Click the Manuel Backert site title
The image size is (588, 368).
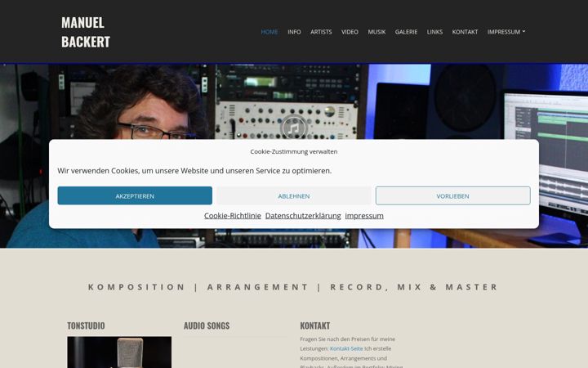tap(86, 32)
